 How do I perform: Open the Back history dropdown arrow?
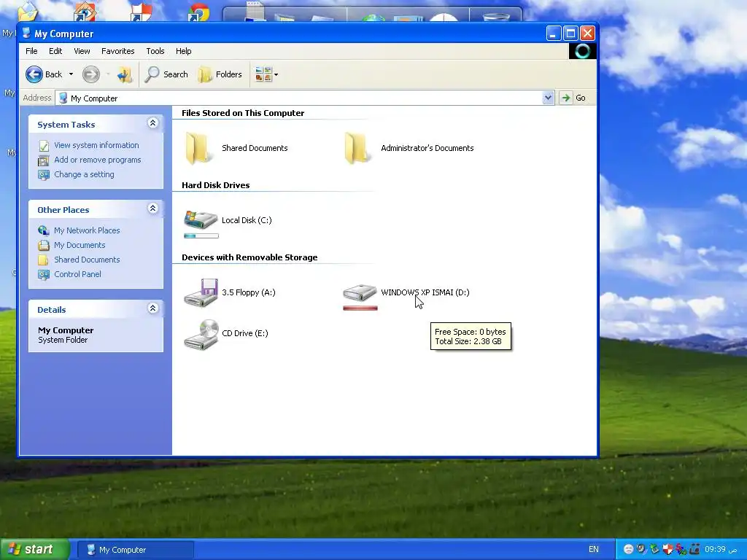tap(71, 74)
